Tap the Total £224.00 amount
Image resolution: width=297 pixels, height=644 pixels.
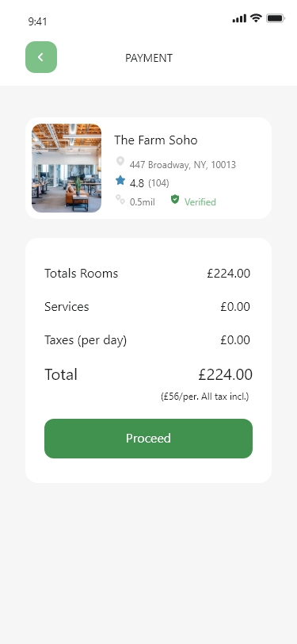pyautogui.click(x=226, y=374)
